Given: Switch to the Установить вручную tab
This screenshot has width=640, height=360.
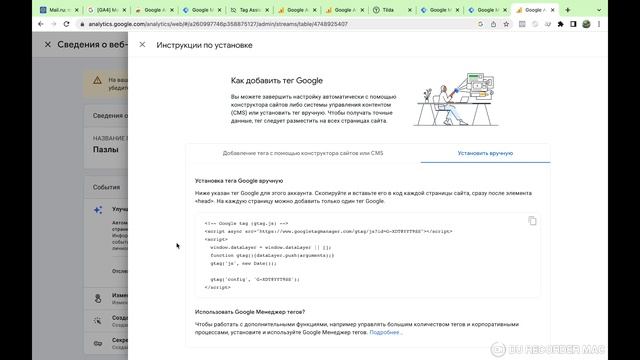Looking at the screenshot, I should tap(485, 153).
